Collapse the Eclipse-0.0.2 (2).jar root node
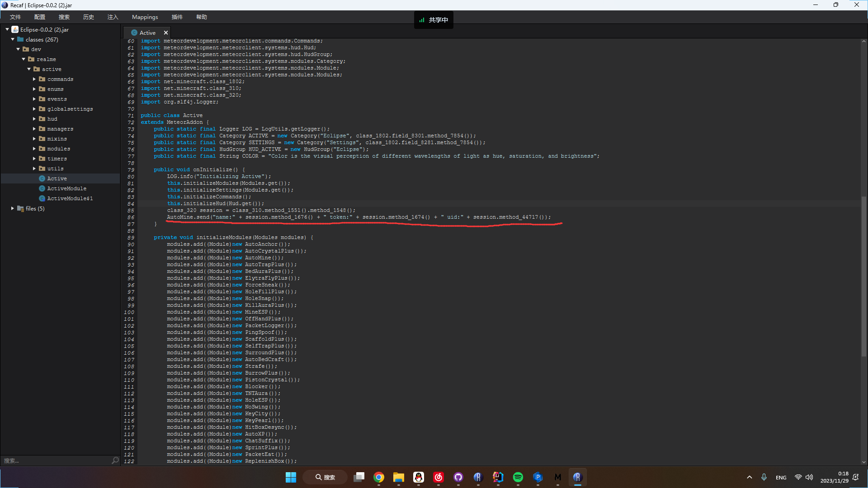 tap(7, 29)
